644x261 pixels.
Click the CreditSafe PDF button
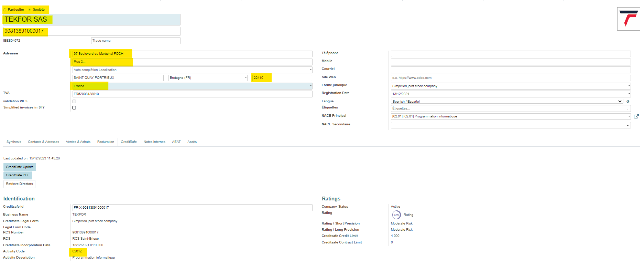(x=18, y=175)
